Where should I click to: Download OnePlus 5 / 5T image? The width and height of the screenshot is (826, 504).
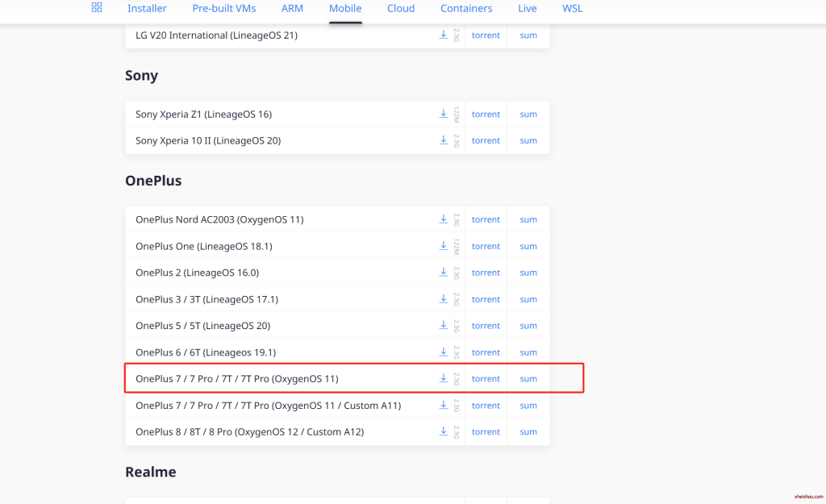click(x=444, y=326)
